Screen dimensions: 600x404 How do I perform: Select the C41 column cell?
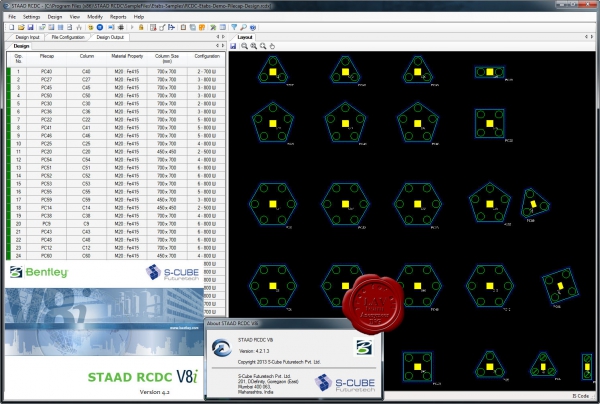click(x=86, y=128)
